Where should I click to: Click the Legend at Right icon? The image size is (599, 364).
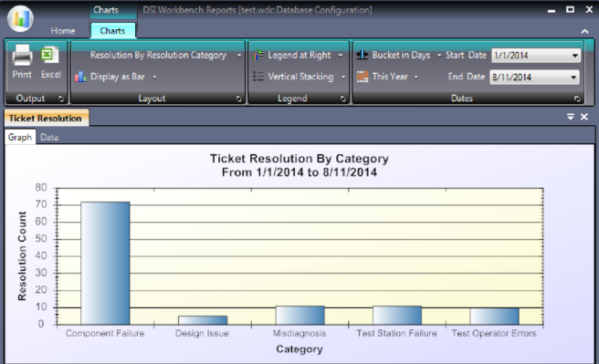click(258, 55)
